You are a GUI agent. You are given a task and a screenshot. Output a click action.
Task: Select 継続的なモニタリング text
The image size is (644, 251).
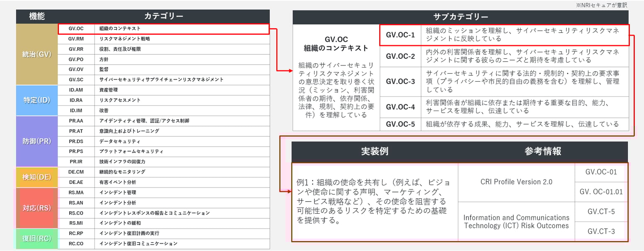tap(122, 172)
